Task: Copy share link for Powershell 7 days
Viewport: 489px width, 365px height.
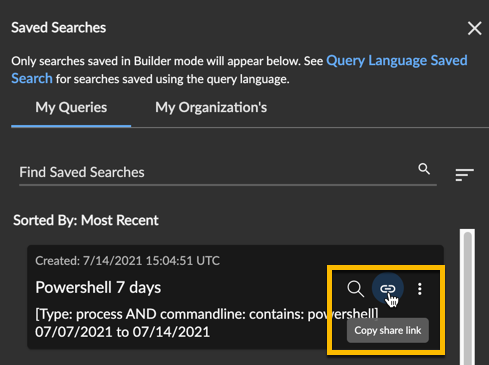Action: 388,289
